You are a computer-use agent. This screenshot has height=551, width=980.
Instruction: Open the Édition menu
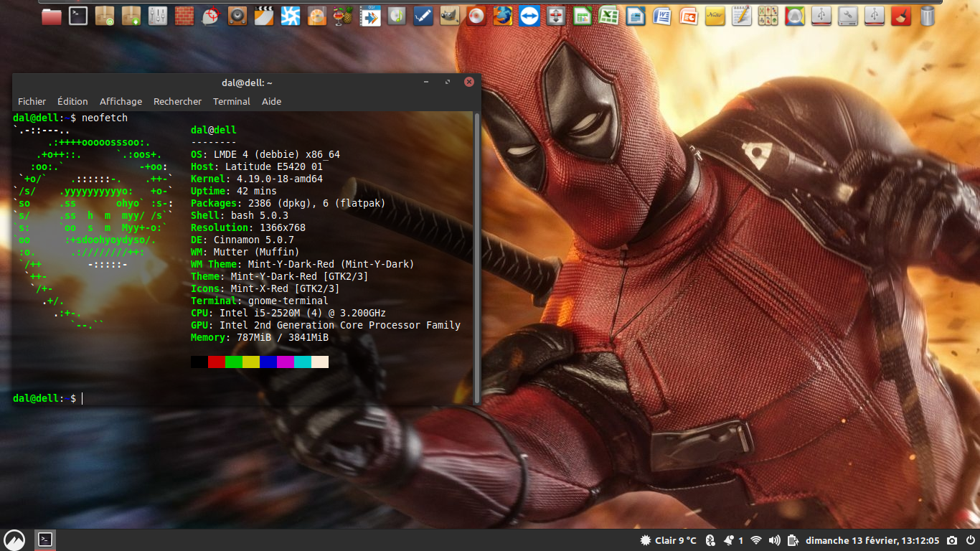pyautogui.click(x=72, y=101)
